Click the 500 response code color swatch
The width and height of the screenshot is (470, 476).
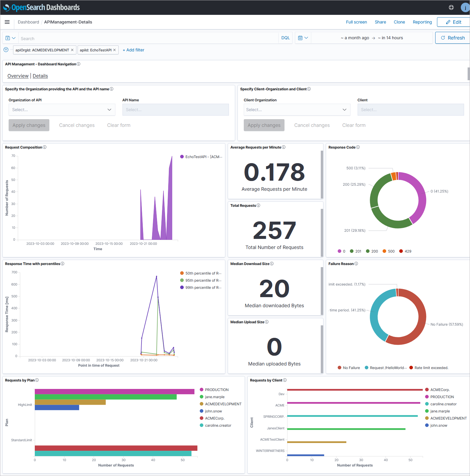384,251
